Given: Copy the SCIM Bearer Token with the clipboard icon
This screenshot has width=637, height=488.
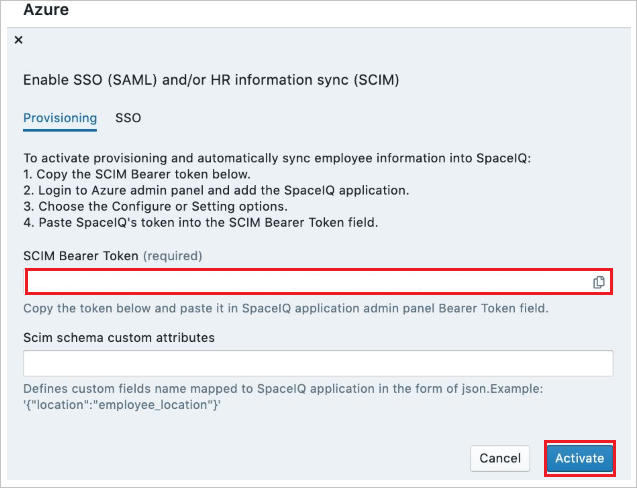Looking at the screenshot, I should pos(598,282).
